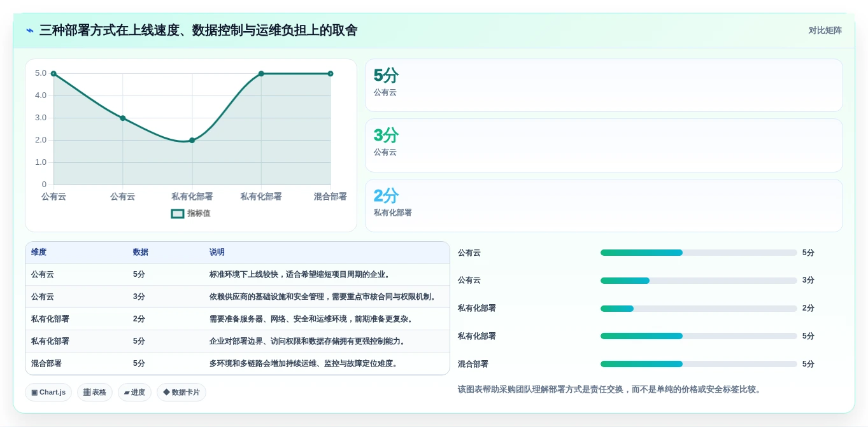Select the 进度 chip

pos(135,392)
